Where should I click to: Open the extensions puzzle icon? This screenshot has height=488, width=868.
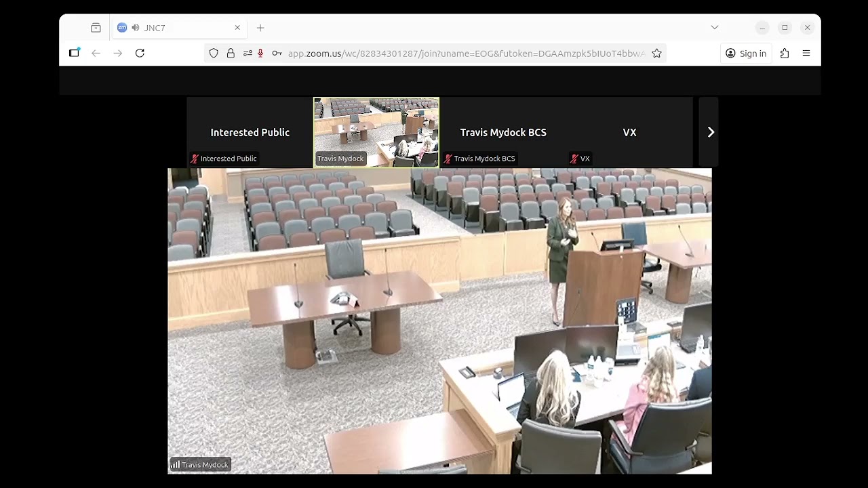pos(785,54)
